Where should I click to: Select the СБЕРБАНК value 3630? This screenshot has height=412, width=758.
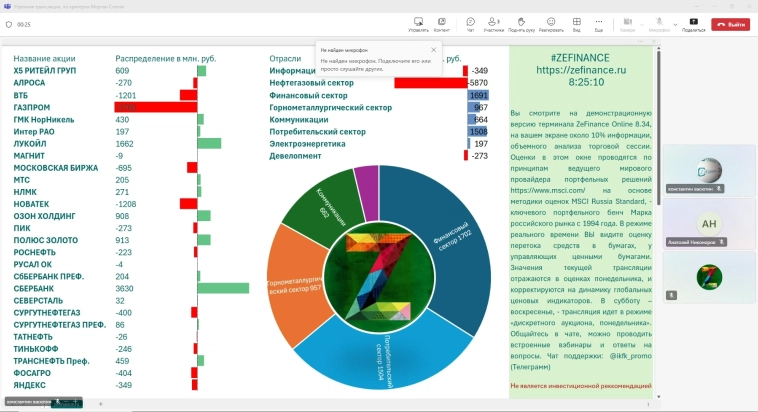pyautogui.click(x=124, y=289)
